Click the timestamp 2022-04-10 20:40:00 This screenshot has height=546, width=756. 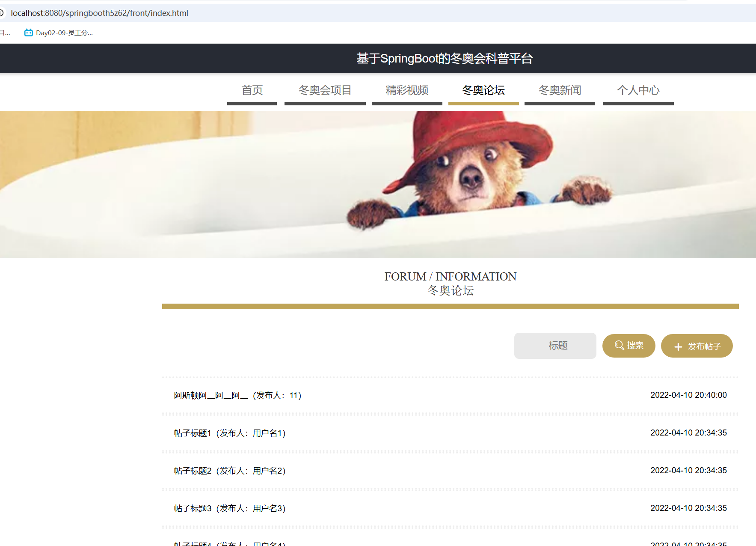tap(688, 395)
